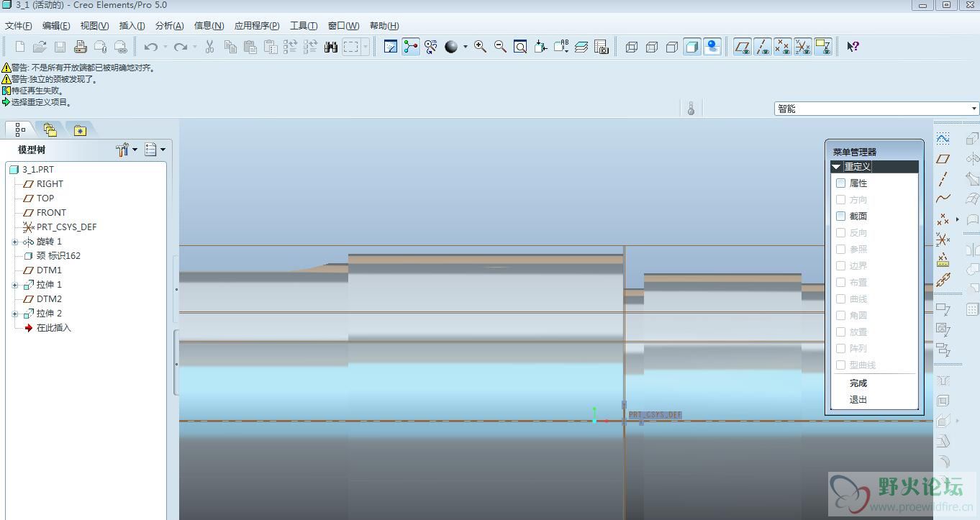
Task: Click the New file icon
Action: pos(20,47)
